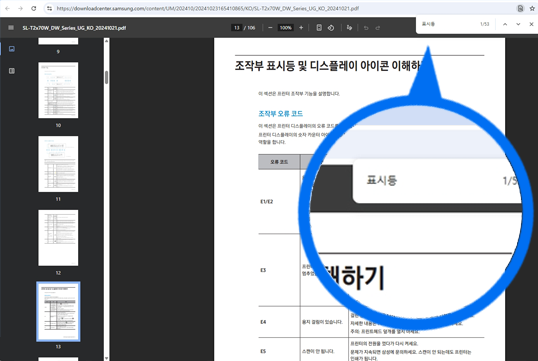Click the find bar search text 표시등
538x361 pixels.
[428, 24]
